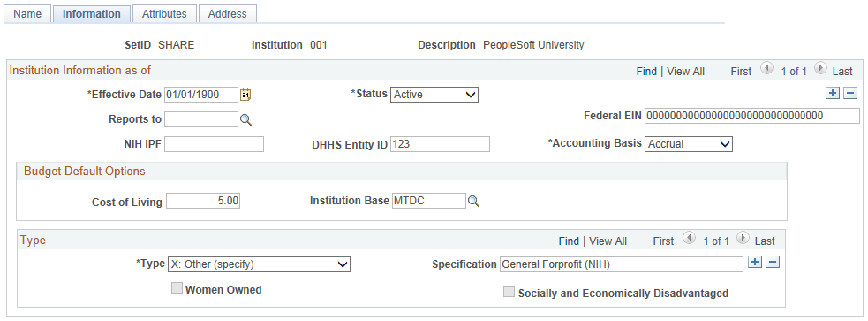The width and height of the screenshot is (868, 321).
Task: Show previous row in Type section
Action: tap(690, 239)
